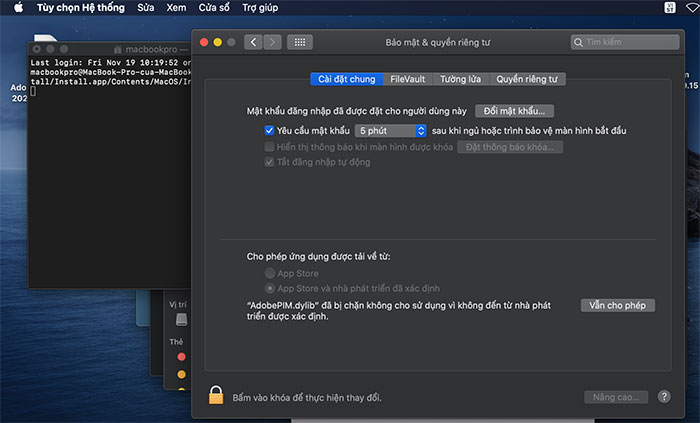Go forward with the right arrow
This screenshot has height=423, width=700.
[271, 42]
